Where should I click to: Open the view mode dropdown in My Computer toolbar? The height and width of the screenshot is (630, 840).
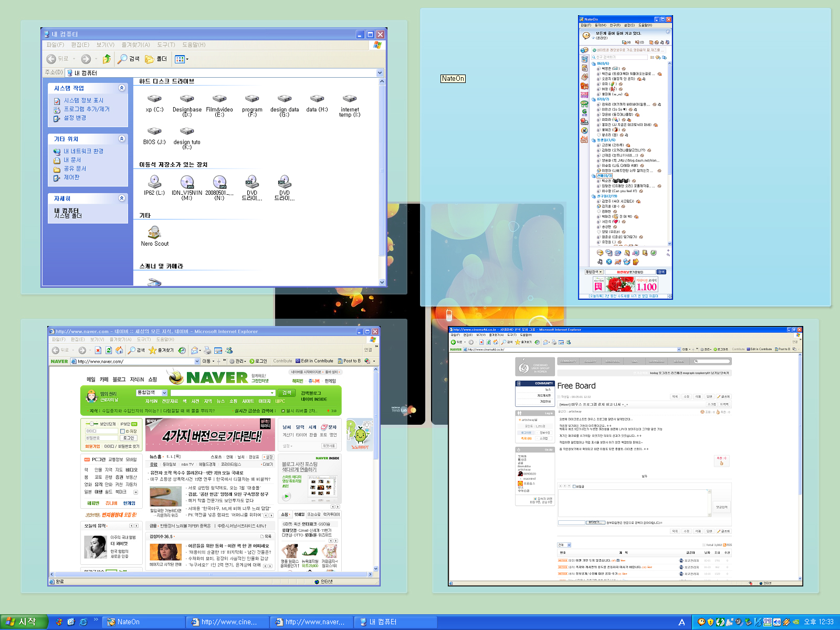[182, 59]
